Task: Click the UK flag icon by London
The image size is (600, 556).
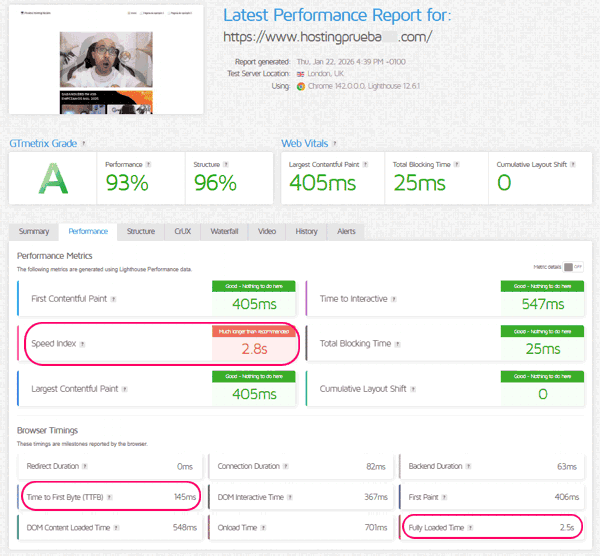Action: coord(299,74)
